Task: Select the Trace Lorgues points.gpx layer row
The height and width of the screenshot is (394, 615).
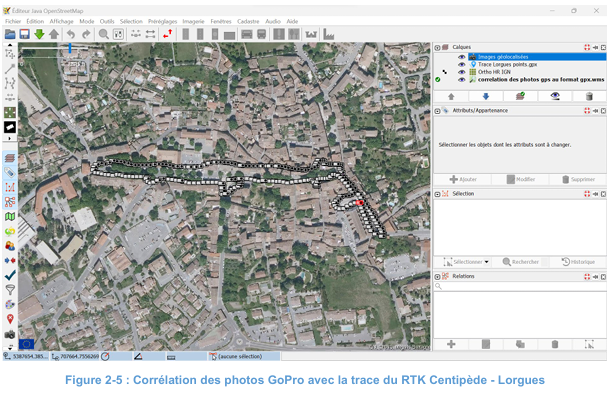Action: coord(537,64)
